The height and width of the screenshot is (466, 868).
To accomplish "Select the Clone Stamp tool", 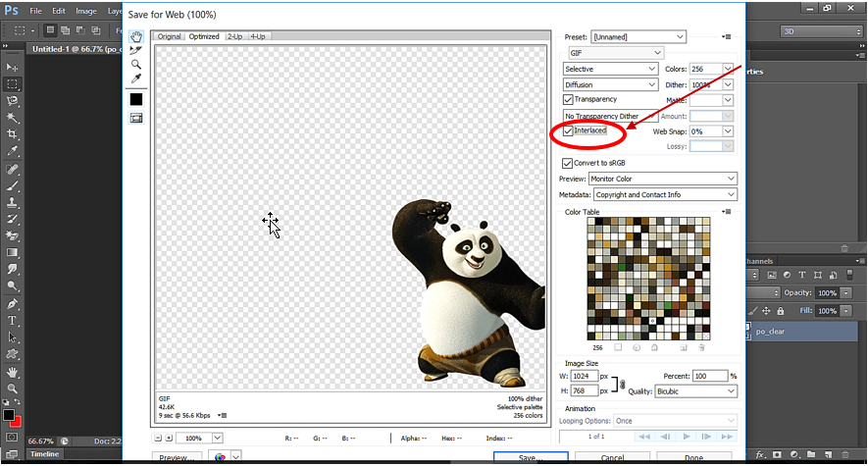I will [12, 202].
